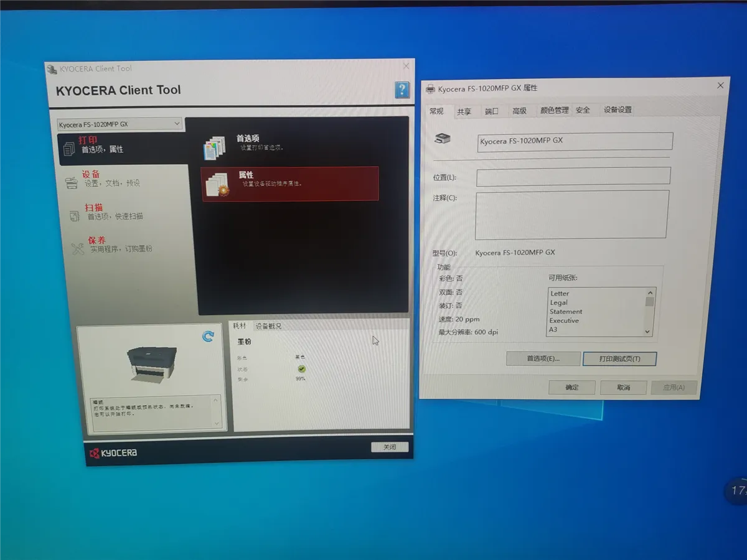
Task: Click the Kyocera logo in footer
Action: click(113, 453)
